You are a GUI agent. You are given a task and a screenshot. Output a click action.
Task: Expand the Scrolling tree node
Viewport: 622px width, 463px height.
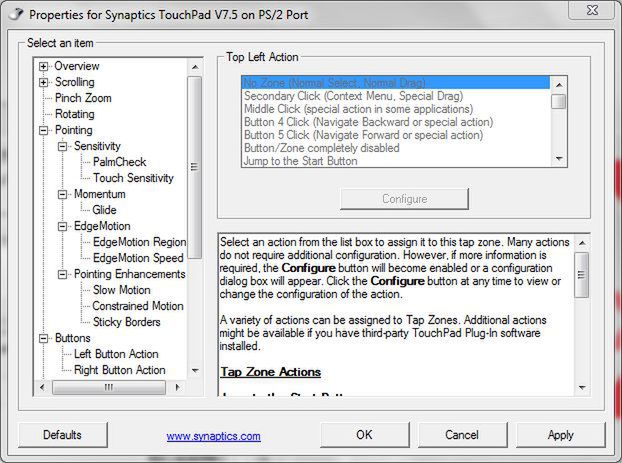(44, 82)
